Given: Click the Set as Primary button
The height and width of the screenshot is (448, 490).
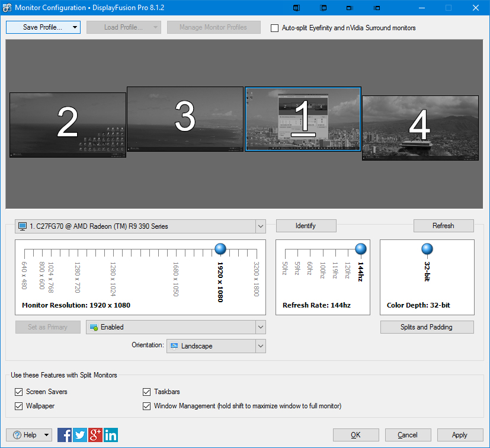Looking at the screenshot, I should click(x=48, y=327).
